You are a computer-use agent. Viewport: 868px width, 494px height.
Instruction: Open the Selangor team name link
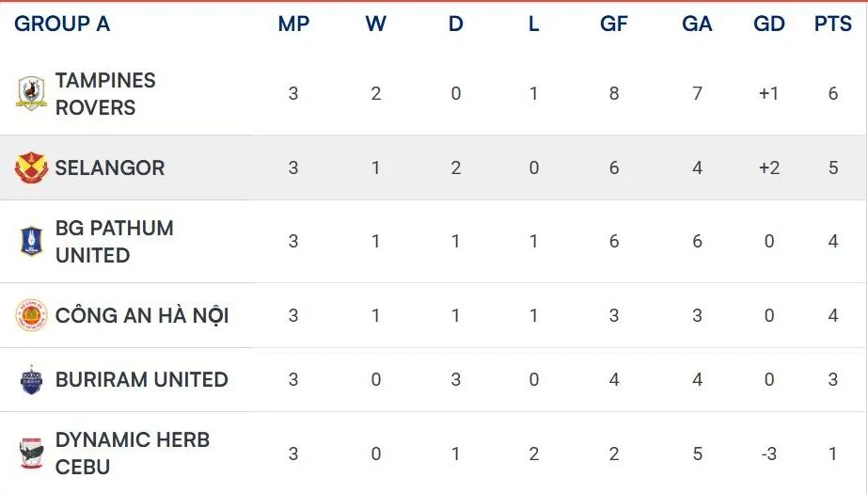pos(110,168)
